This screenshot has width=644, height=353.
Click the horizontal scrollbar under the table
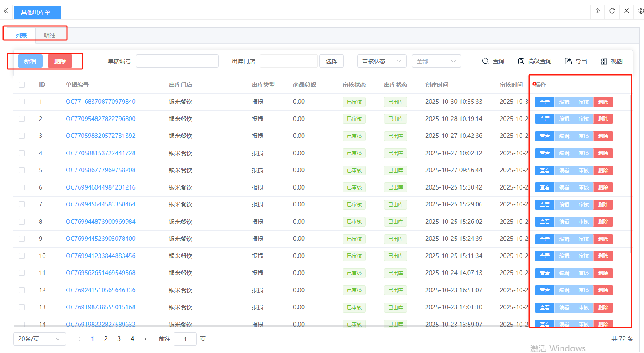click(248, 326)
